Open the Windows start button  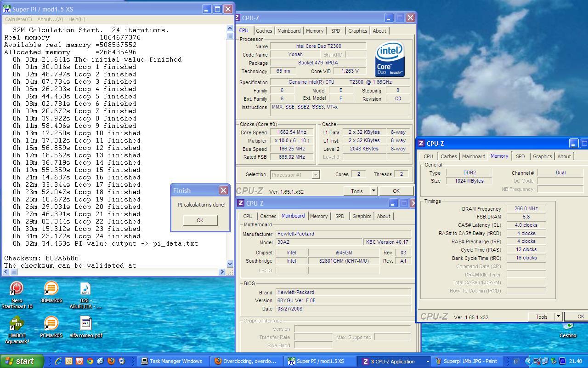(x=22, y=361)
